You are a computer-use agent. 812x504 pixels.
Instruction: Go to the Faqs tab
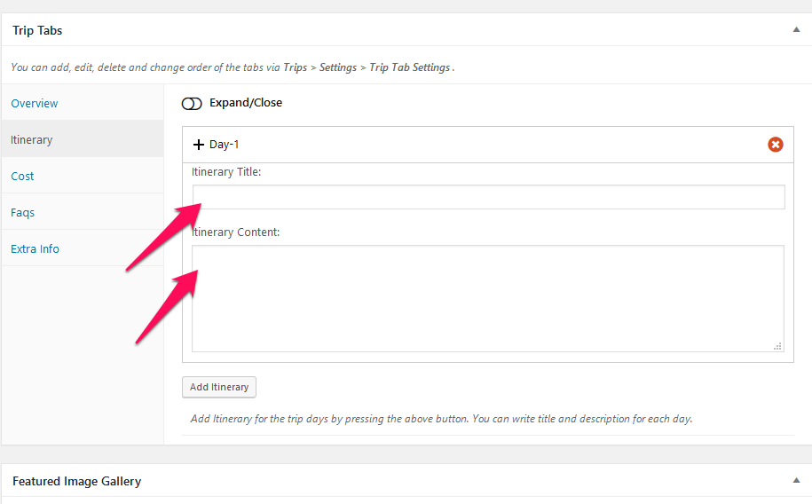23,212
